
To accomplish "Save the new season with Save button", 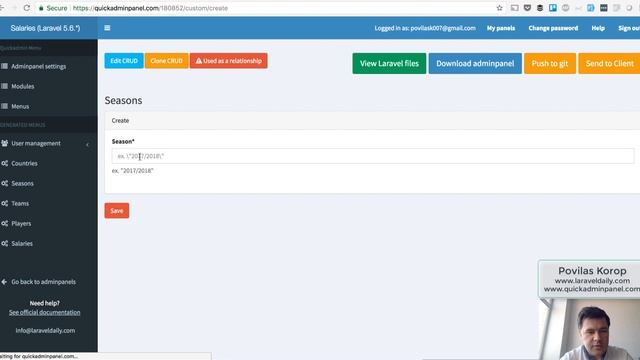I will click(x=117, y=211).
